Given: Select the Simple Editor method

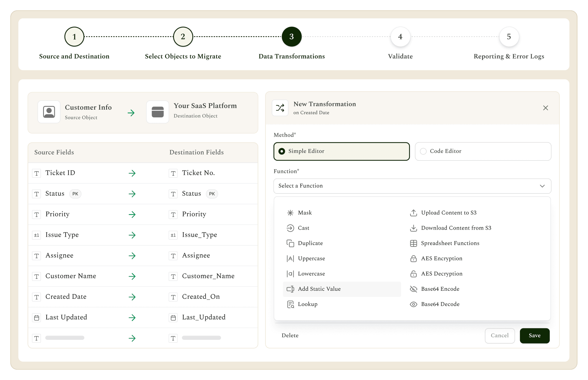Looking at the screenshot, I should tap(342, 151).
